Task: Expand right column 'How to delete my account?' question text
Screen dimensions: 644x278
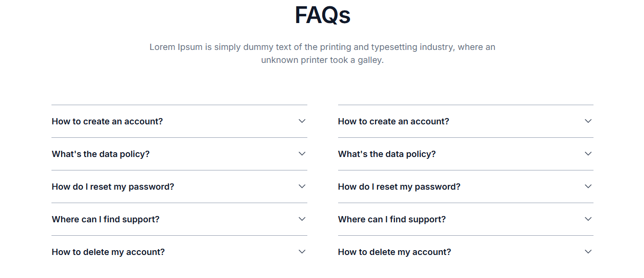Action: pyautogui.click(x=394, y=252)
